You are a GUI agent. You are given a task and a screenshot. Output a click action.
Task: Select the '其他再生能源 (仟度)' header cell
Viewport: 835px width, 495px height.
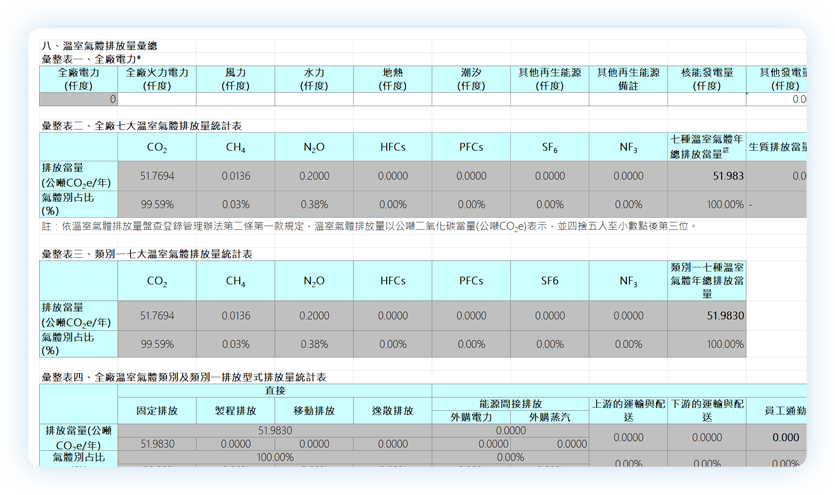pos(550,79)
